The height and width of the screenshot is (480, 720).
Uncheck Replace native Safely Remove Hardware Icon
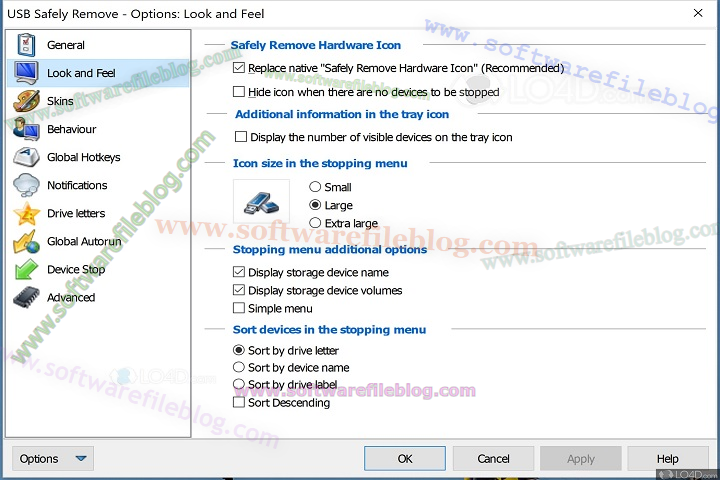click(x=239, y=68)
